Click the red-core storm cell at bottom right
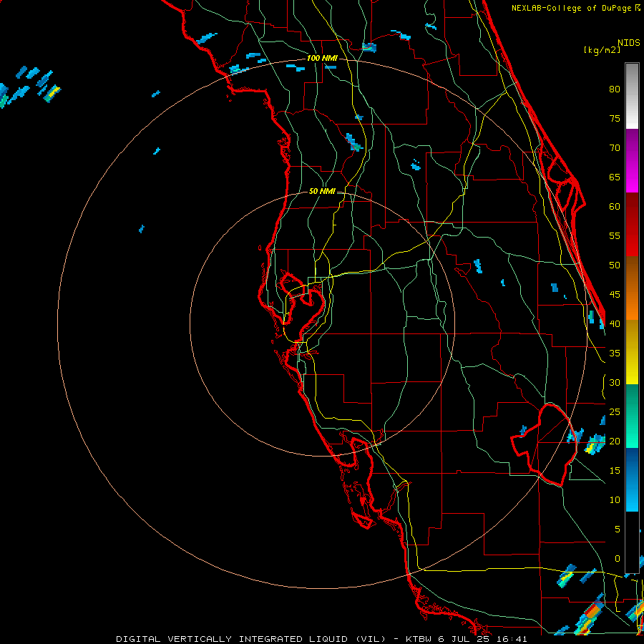 (590, 615)
